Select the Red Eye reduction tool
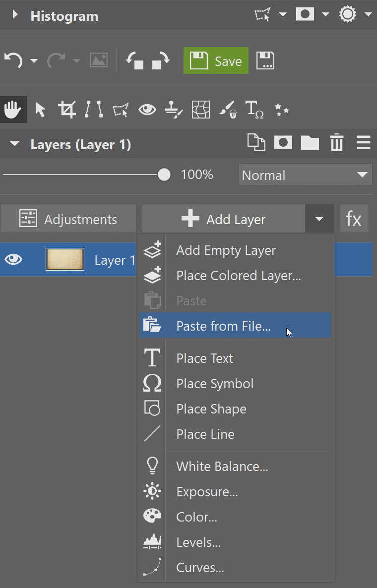The width and height of the screenshot is (377, 588). (x=147, y=109)
